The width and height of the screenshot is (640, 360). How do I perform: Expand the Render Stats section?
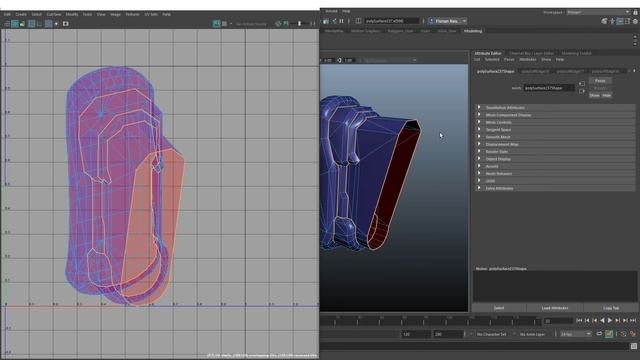[x=555, y=152]
